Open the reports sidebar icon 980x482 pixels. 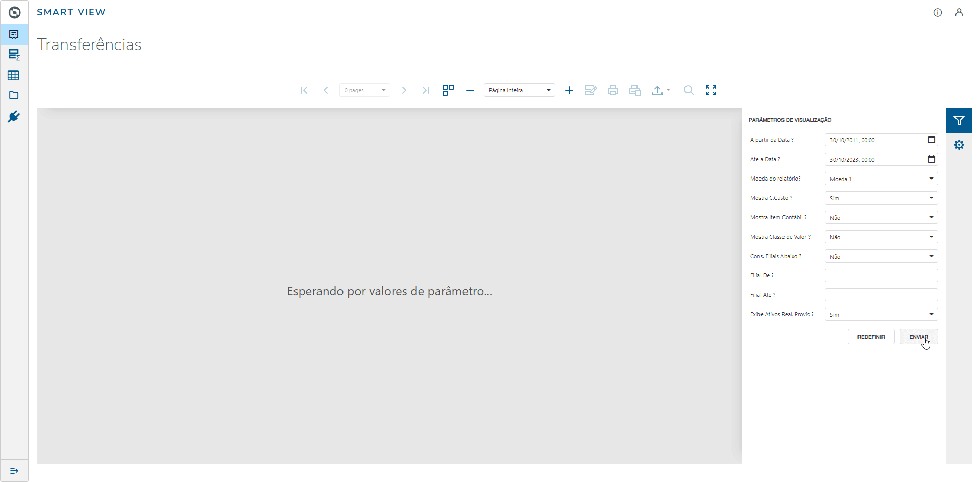point(14,34)
